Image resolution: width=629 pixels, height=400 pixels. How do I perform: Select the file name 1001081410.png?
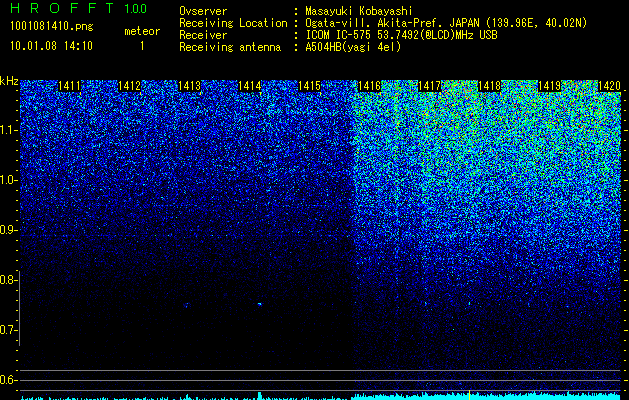pyautogui.click(x=52, y=27)
